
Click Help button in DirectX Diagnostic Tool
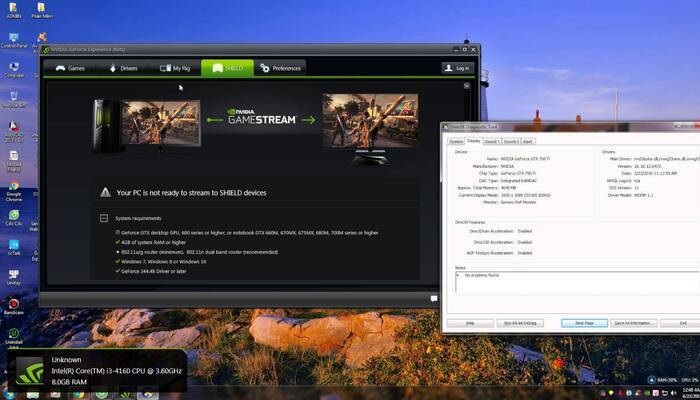[x=470, y=323]
